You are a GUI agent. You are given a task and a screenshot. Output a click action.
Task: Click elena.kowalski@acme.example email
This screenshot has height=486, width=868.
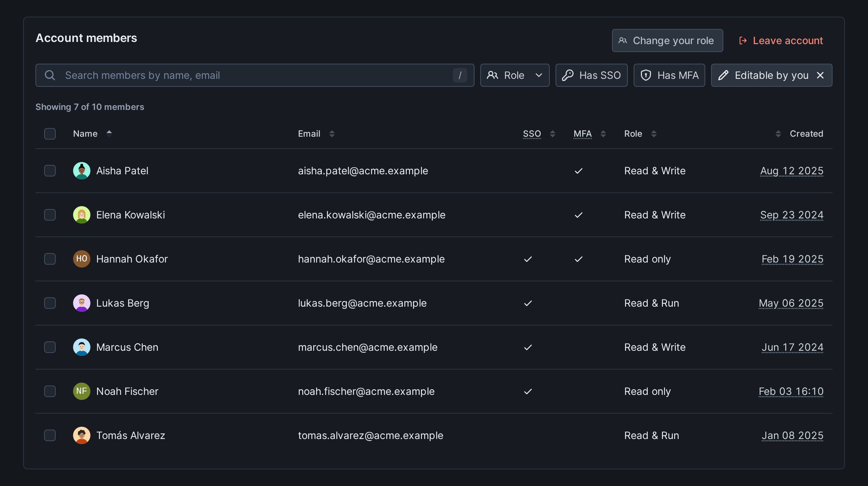click(x=372, y=215)
